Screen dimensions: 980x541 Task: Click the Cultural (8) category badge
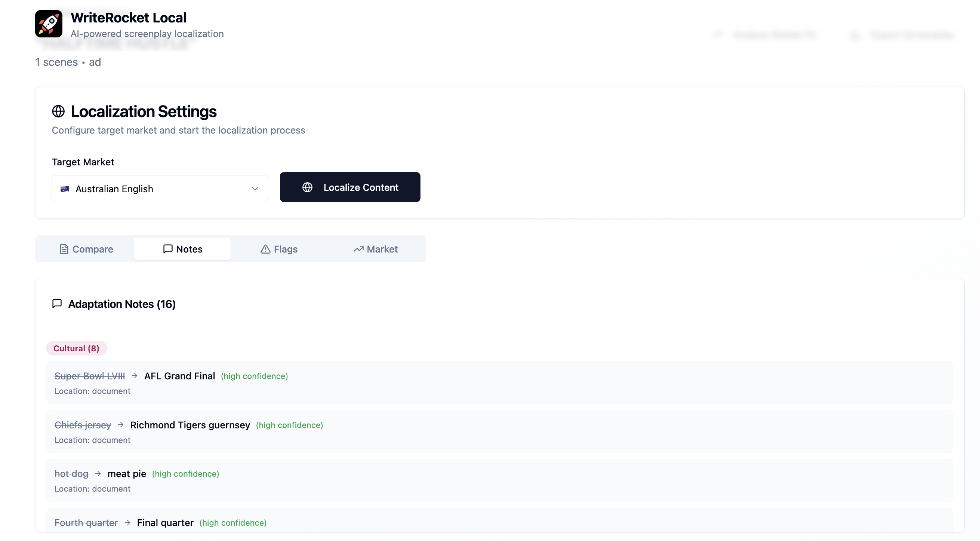pyautogui.click(x=76, y=348)
